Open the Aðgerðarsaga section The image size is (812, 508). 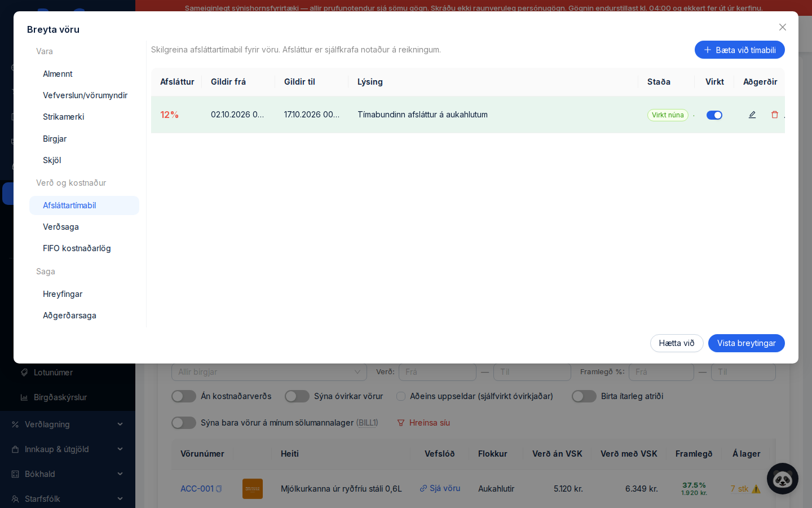(x=84, y=316)
